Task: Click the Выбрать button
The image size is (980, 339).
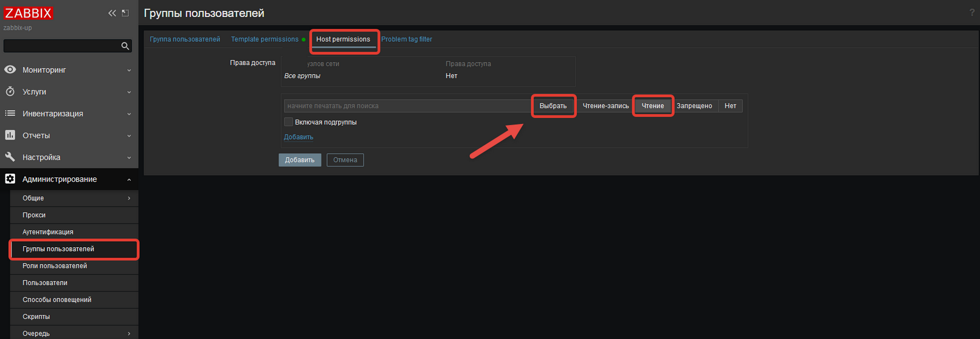Action: coord(553,106)
